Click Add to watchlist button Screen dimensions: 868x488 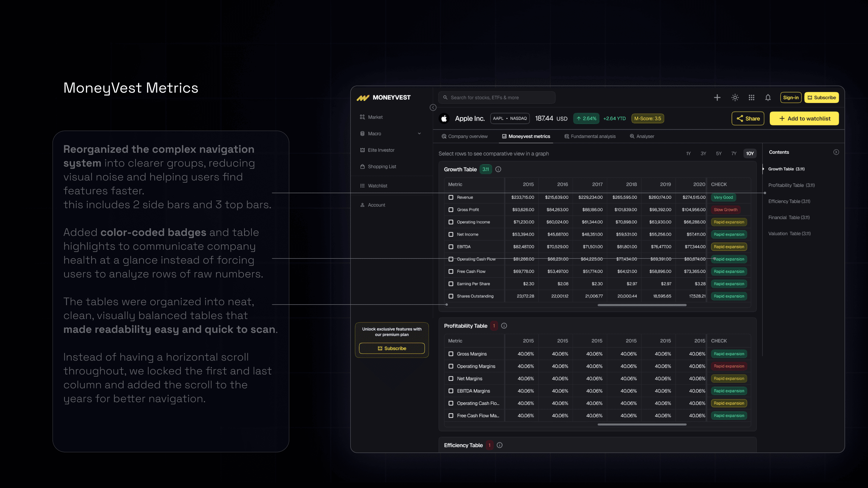tap(804, 119)
